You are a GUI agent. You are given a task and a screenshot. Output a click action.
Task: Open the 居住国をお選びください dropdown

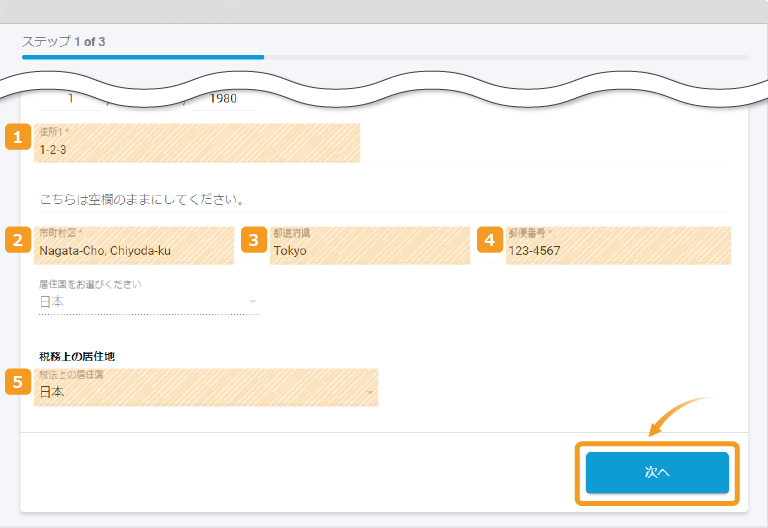(x=149, y=297)
